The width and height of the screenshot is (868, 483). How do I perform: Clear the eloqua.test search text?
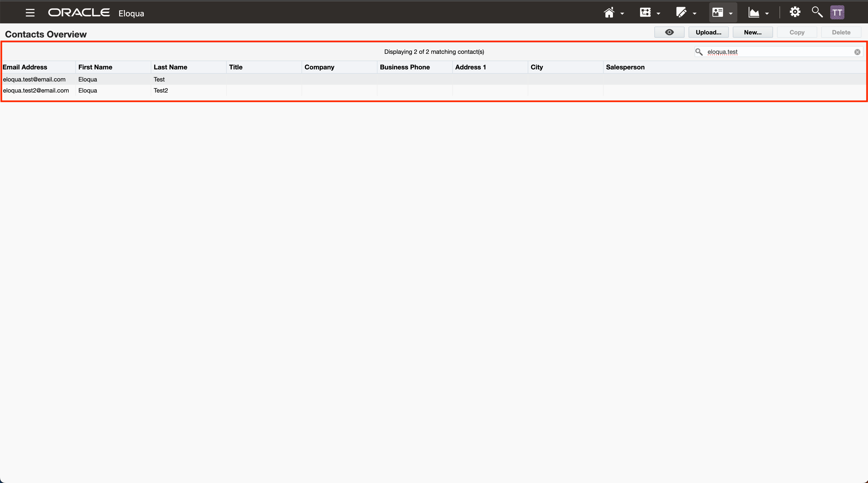[857, 52]
